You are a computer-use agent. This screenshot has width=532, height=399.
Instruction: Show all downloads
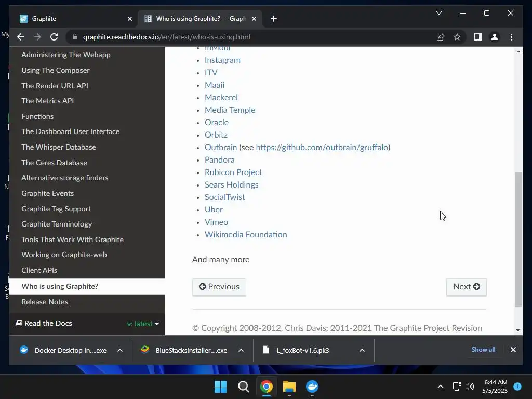483,350
